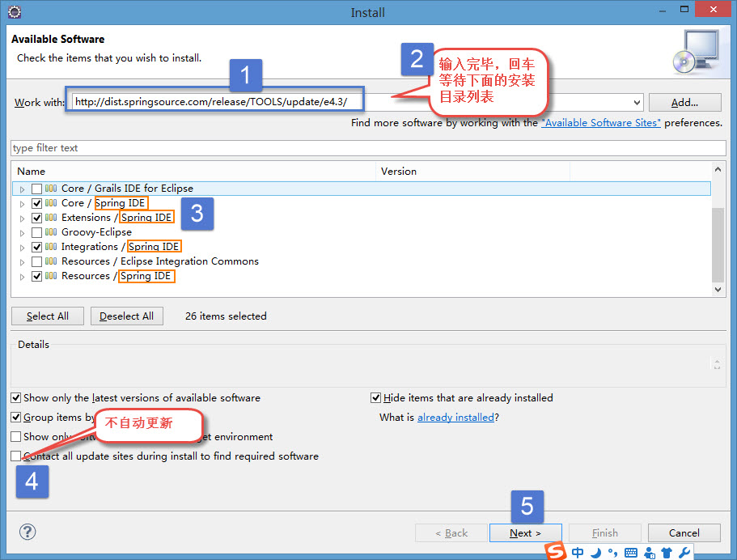Image resolution: width=737 pixels, height=560 pixels.
Task: Click category icon for Groovy-Eclipse
Action: (51, 232)
